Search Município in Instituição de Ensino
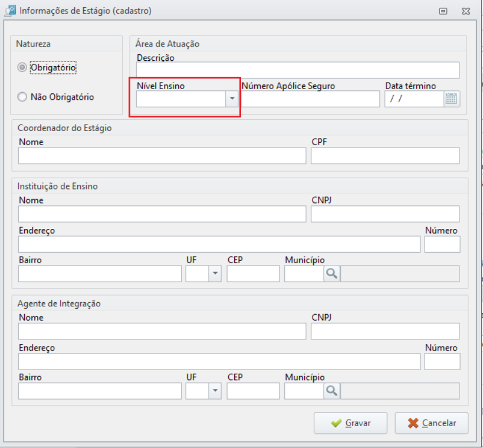483x448 pixels. pyautogui.click(x=331, y=273)
